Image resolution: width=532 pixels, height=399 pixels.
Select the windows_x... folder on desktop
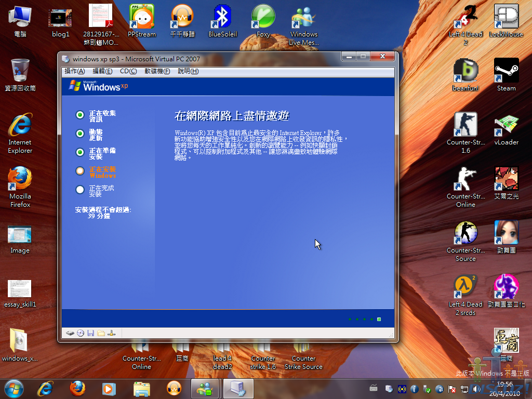coord(20,345)
